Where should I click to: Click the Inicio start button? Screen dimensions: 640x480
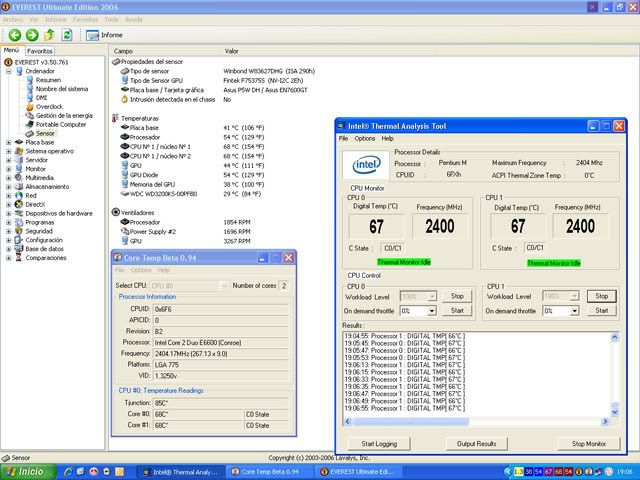tap(28, 472)
